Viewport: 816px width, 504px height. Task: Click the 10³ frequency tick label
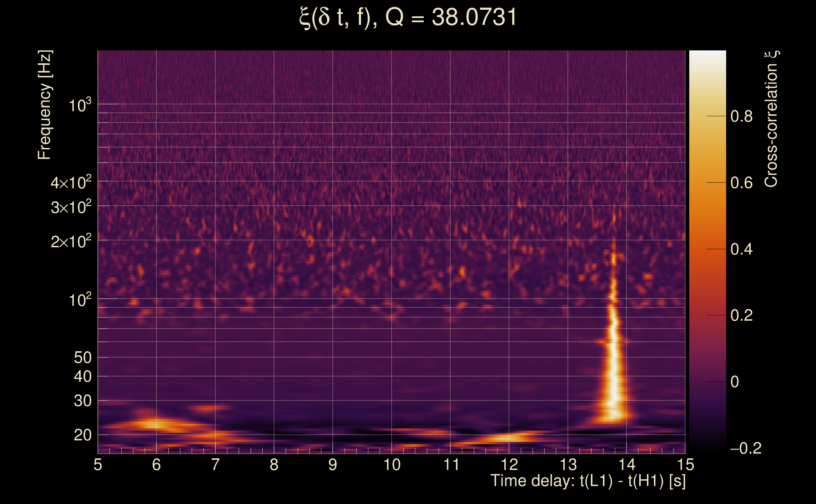point(80,105)
